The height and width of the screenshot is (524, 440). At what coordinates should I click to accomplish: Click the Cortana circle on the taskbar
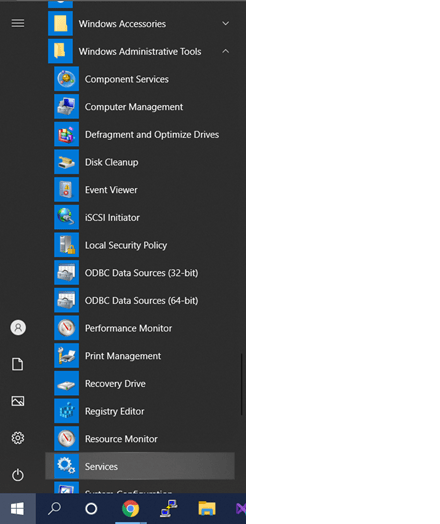coord(91,509)
